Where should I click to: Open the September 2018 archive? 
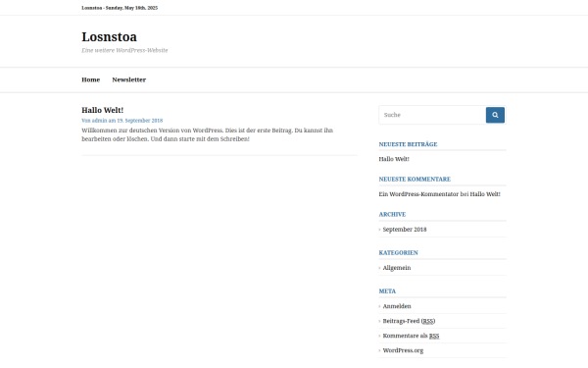point(405,230)
